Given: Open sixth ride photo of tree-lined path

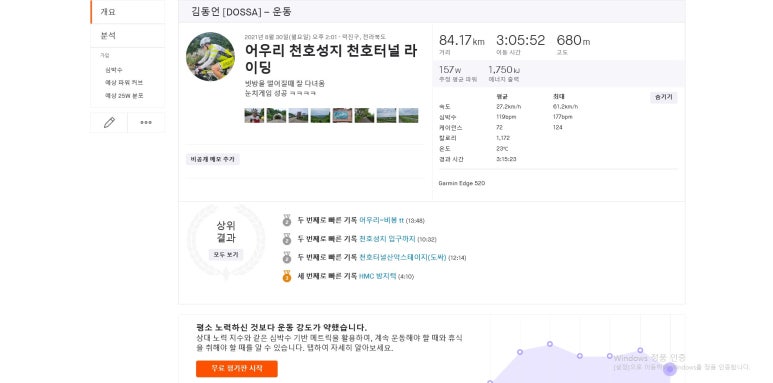Looking at the screenshot, I should tap(364, 115).
